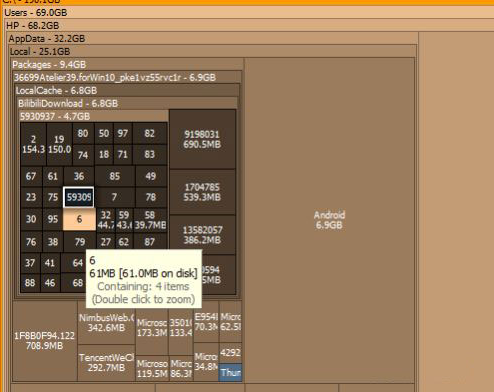Click the 13582057 386.2MB block
Viewport: 494px width, 392px height.
(x=202, y=235)
